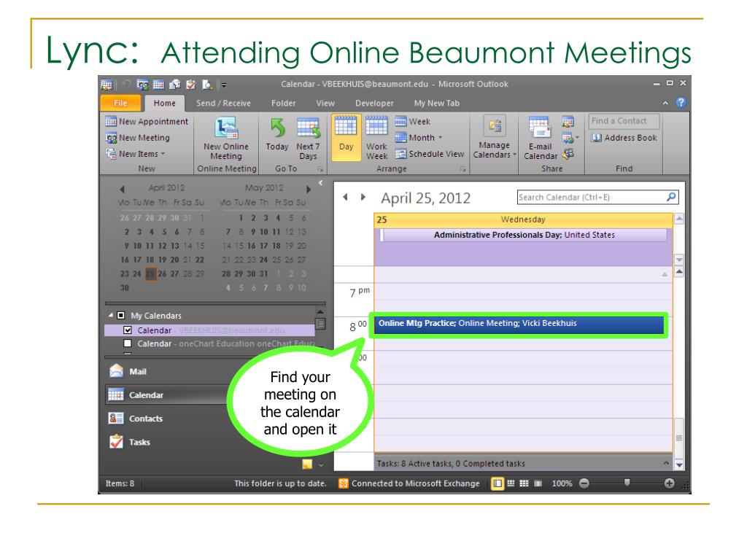Jump to Today with green arrow icon
747x560 pixels.
point(277,128)
